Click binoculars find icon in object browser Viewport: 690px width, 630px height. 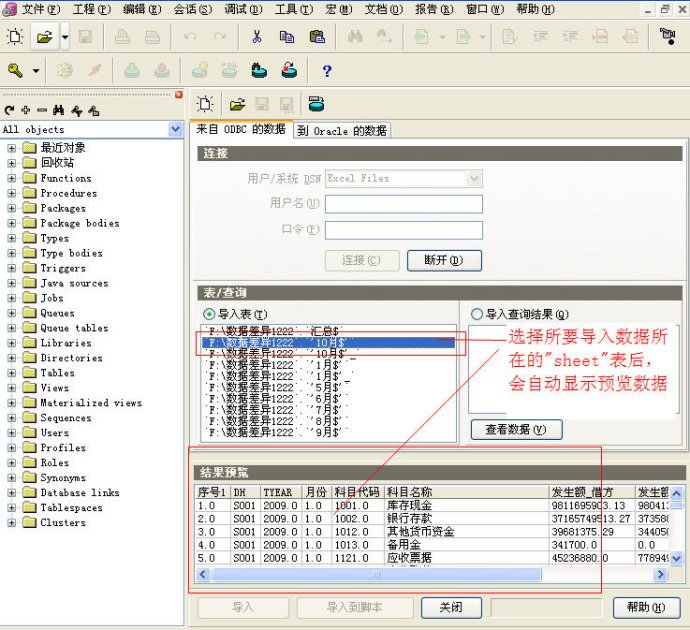click(58, 110)
